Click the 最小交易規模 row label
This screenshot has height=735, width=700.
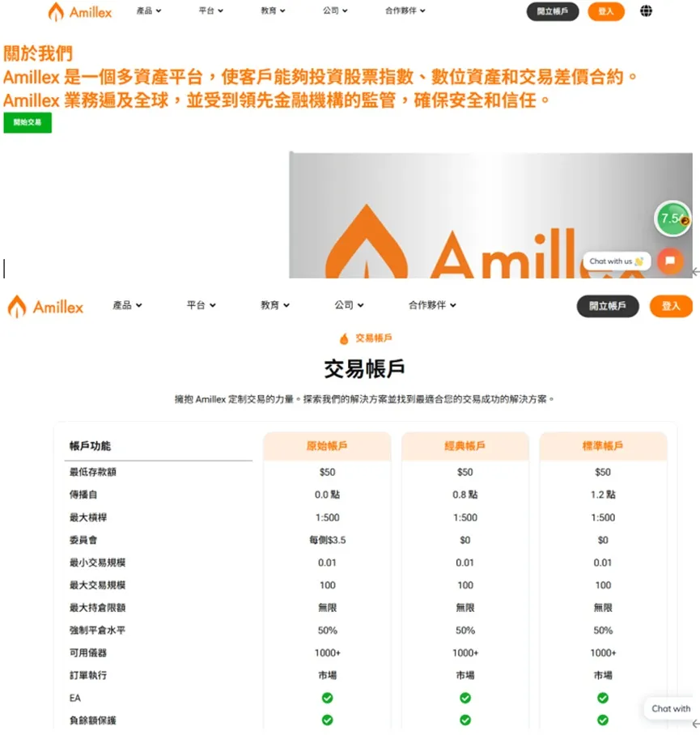coord(97,563)
